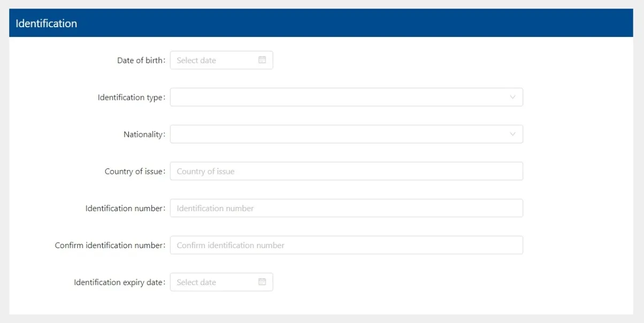Click the "Date of birth" label
This screenshot has height=323, width=644.
[140, 60]
